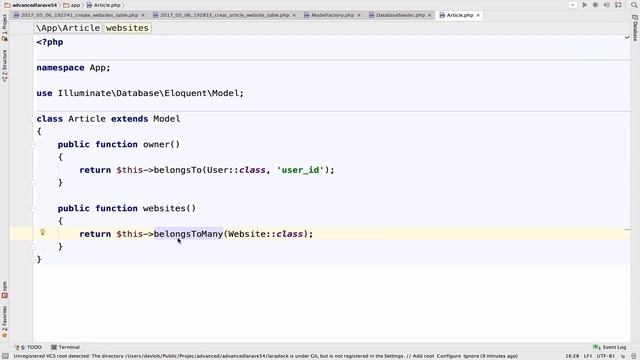640x360 pixels.
Task: Click the <?php opening tag
Action: coord(50,42)
